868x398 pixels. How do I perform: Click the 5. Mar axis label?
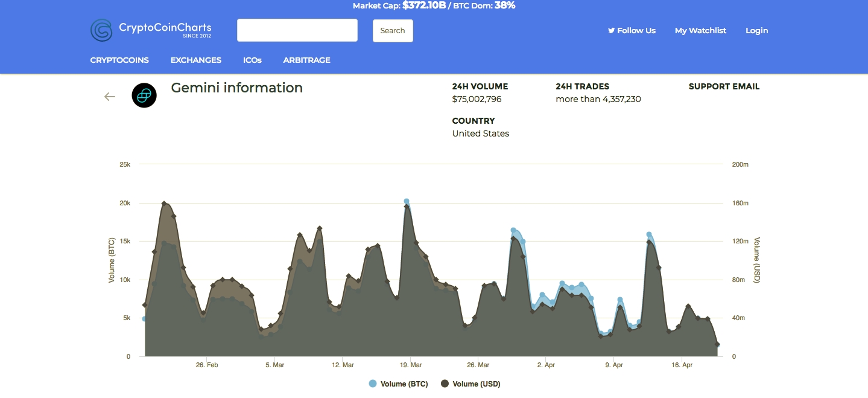tap(274, 365)
